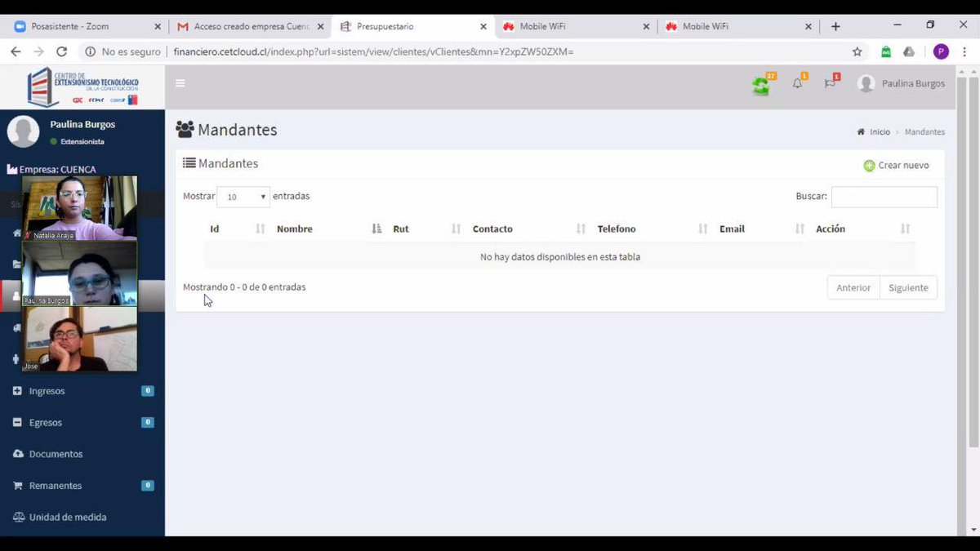Click the Paulina Burgos video thumbnail
The height and width of the screenshot is (551, 980).
[x=79, y=273]
